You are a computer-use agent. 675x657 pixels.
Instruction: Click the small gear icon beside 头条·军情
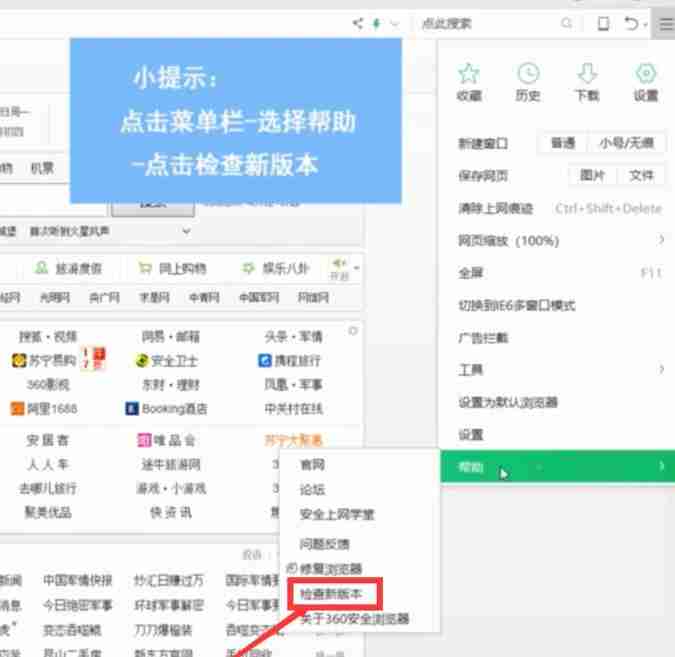[x=353, y=331]
